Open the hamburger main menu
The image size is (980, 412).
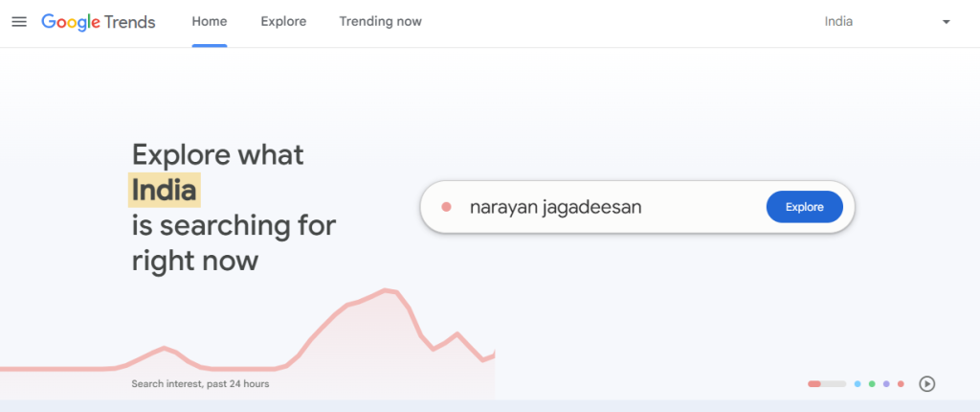19,22
